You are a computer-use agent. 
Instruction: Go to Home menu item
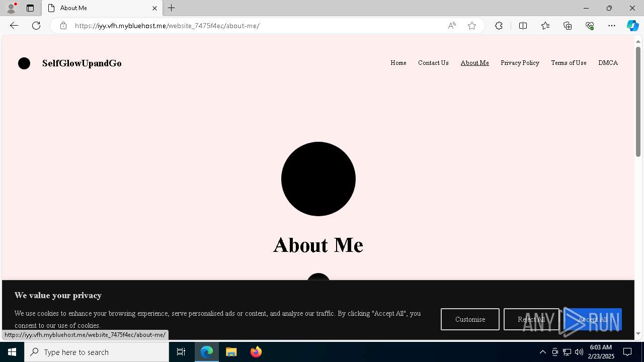398,63
